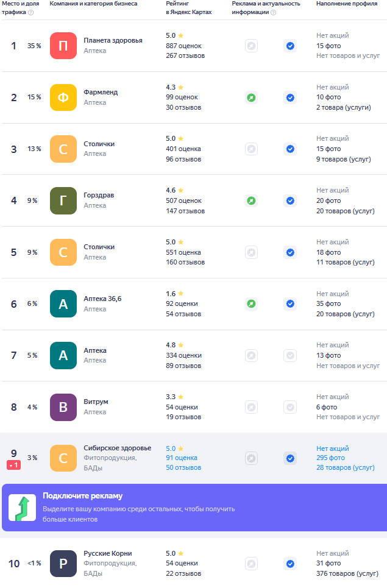Click the Рейтинг в Яндекс Картах column header
387x588 pixels.
click(189, 7)
